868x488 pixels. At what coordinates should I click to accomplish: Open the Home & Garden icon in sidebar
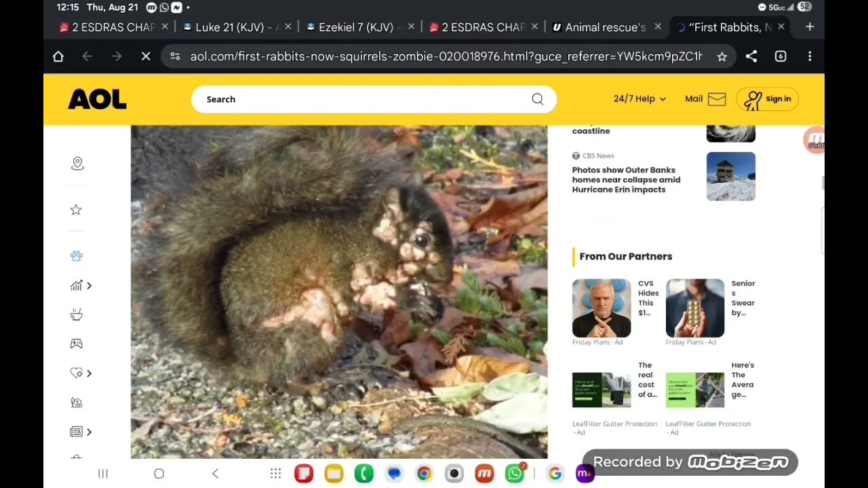76,403
